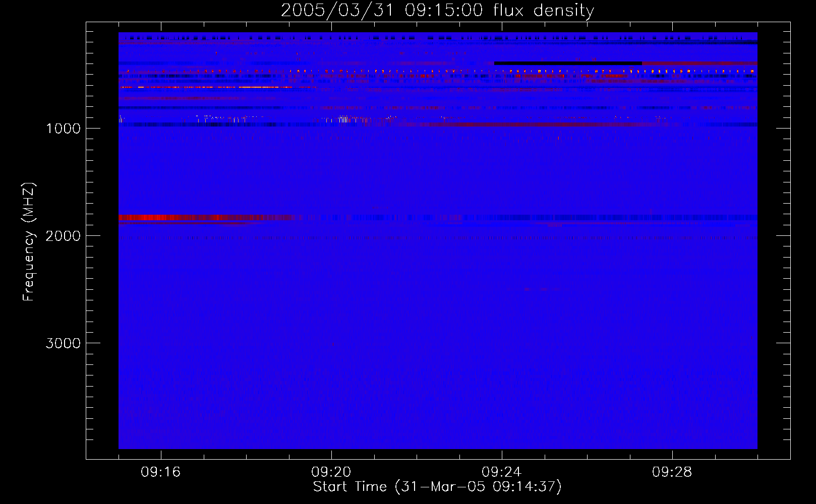Click the '09:20' time tick label

click(331, 472)
